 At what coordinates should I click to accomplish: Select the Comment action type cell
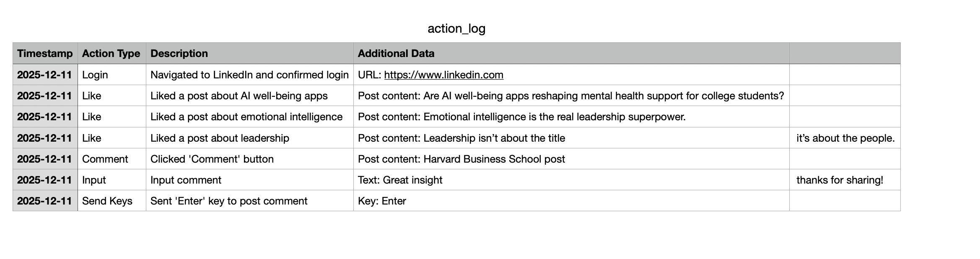click(111, 159)
